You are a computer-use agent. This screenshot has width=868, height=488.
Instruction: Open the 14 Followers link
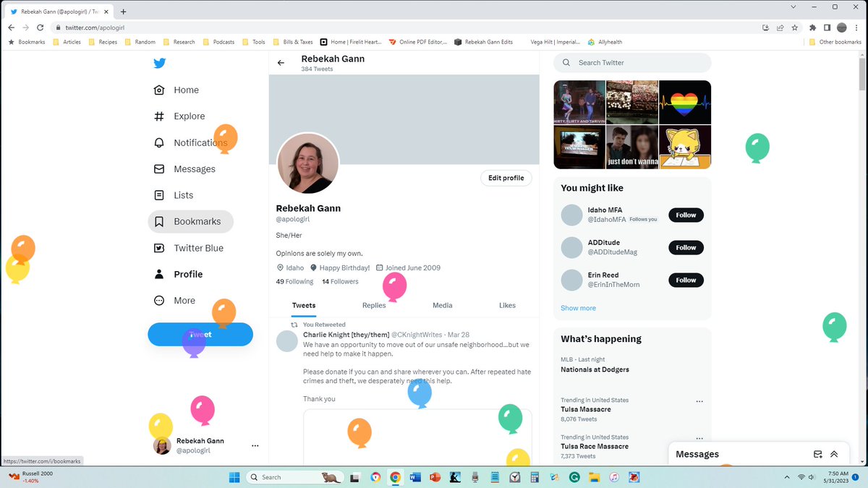(340, 281)
